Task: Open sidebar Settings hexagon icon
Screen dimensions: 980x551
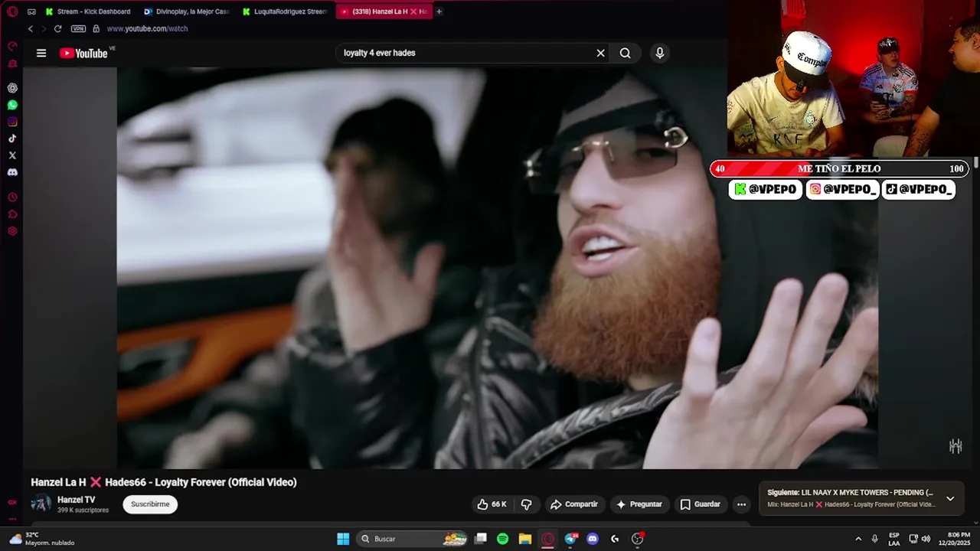Action: pos(12,231)
